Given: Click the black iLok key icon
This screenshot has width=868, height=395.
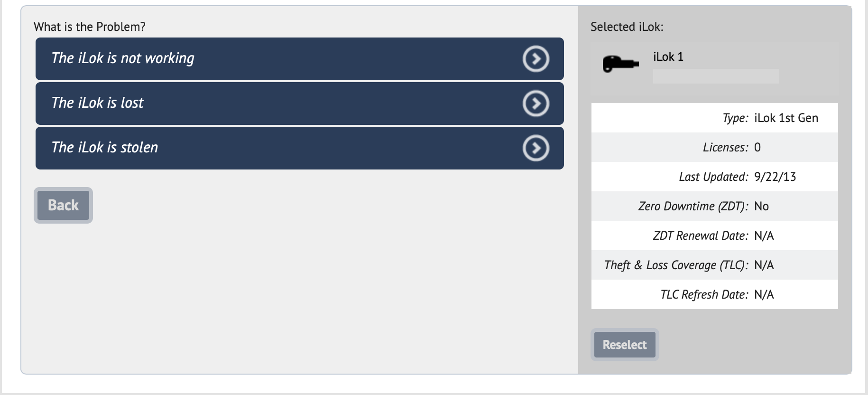Looking at the screenshot, I should (x=620, y=64).
